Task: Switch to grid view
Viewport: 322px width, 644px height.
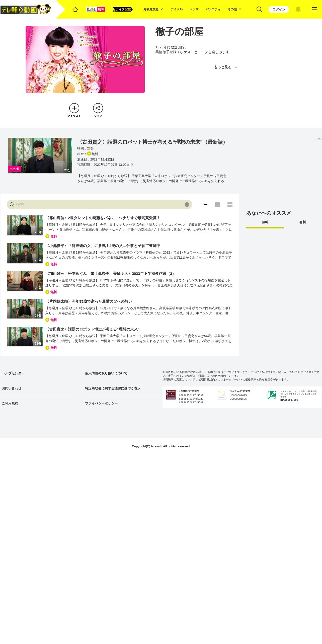Action: tap(230, 204)
